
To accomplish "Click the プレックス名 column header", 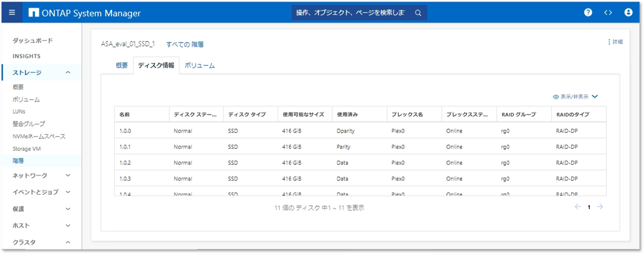I will [414, 115].
